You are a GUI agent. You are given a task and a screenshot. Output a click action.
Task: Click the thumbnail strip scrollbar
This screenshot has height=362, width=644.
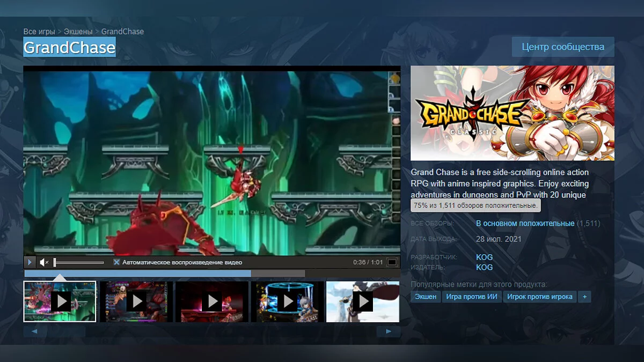[x=212, y=331]
